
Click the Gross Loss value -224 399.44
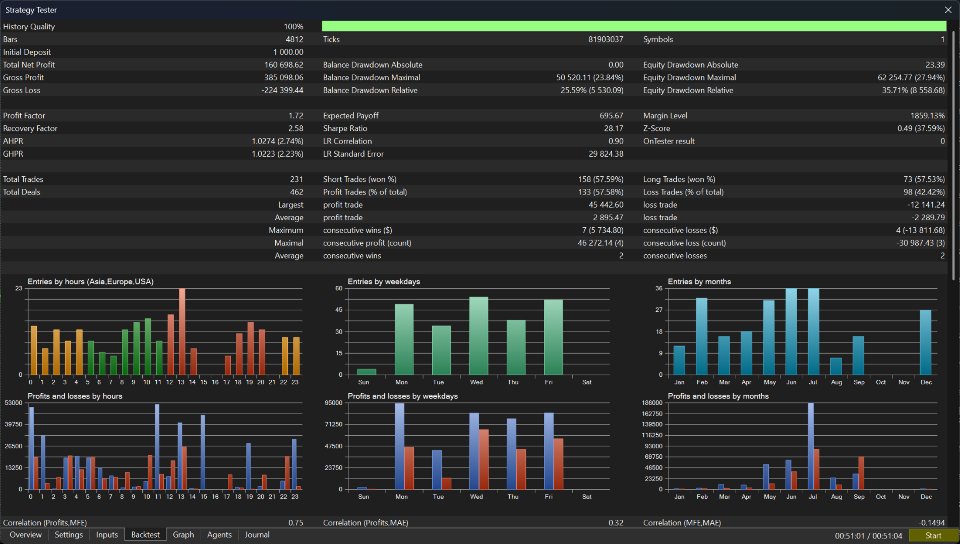point(282,90)
